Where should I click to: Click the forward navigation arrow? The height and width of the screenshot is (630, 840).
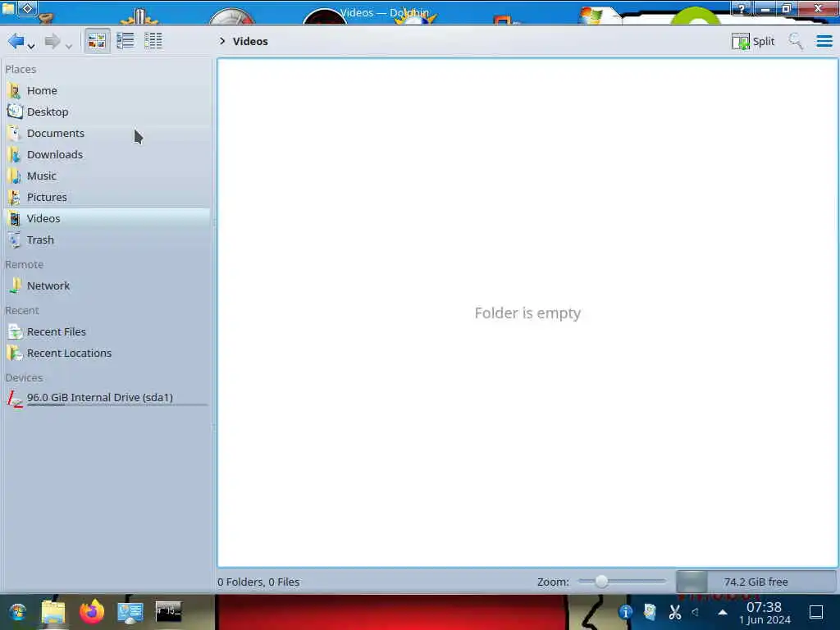(x=52, y=41)
